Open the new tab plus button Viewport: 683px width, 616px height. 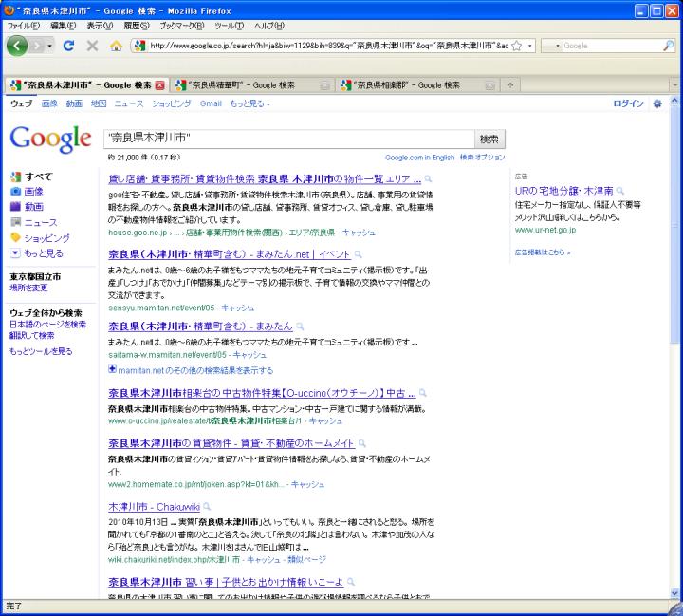[512, 84]
